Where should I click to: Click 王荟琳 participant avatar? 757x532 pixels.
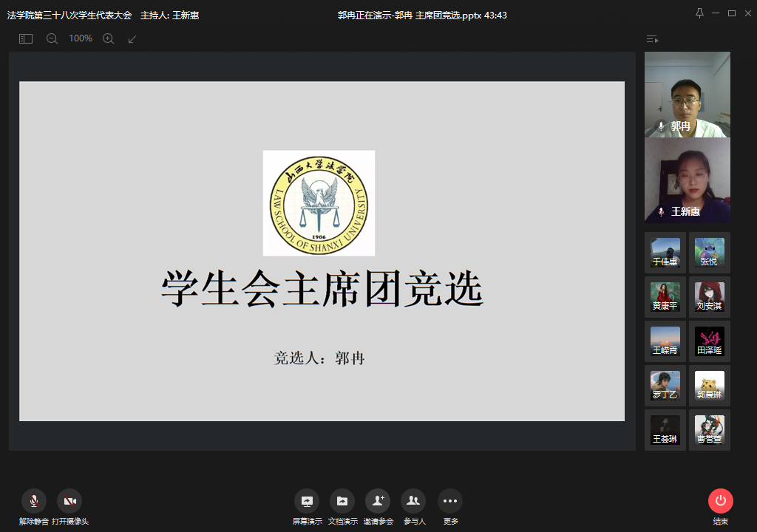tap(665, 430)
